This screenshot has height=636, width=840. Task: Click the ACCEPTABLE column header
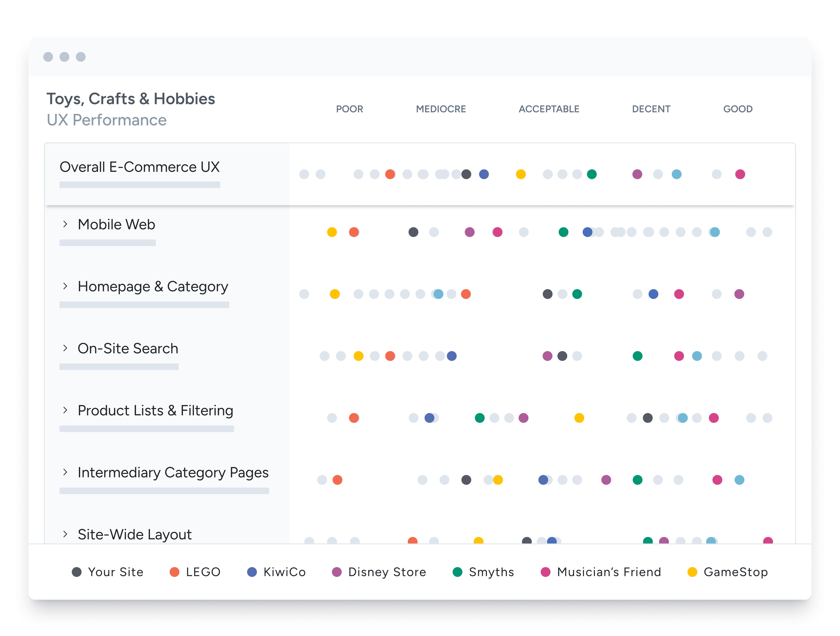549,109
